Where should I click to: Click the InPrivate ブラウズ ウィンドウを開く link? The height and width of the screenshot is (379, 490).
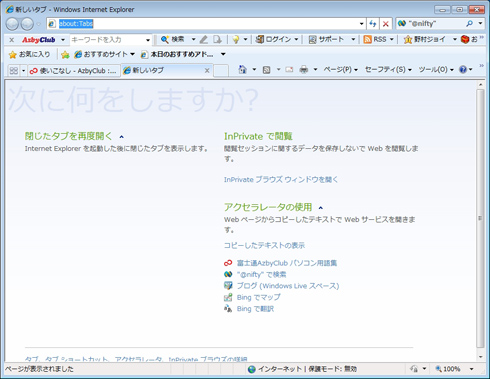281,179
